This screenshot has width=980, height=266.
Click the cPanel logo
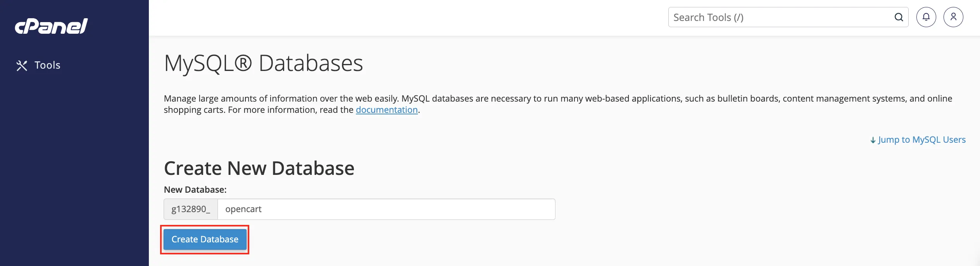click(51, 26)
